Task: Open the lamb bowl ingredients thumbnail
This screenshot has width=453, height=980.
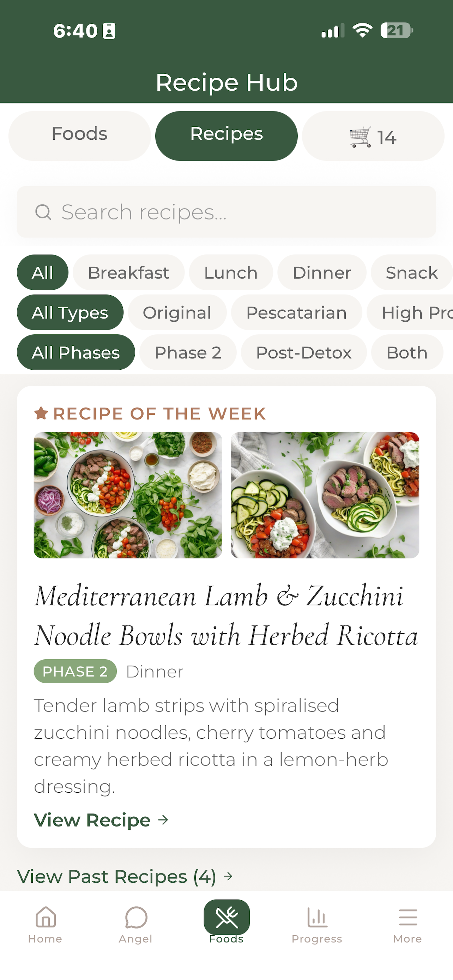Action: [128, 495]
